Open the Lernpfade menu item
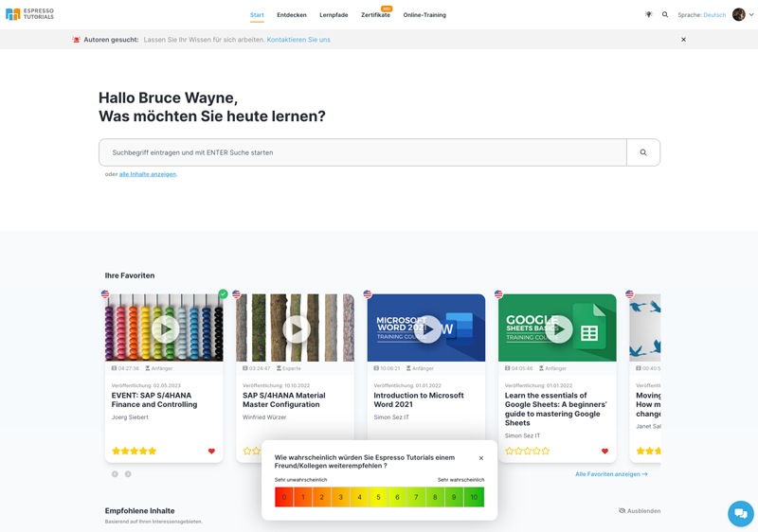The image size is (758, 532). coord(334,15)
